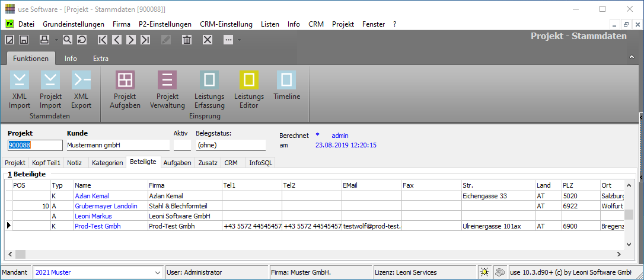
Task: Switch to the Aufgaben tab
Action: pyautogui.click(x=177, y=162)
